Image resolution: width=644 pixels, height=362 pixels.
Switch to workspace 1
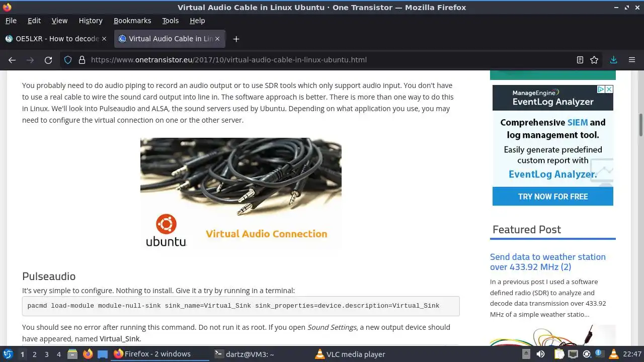[22, 354]
